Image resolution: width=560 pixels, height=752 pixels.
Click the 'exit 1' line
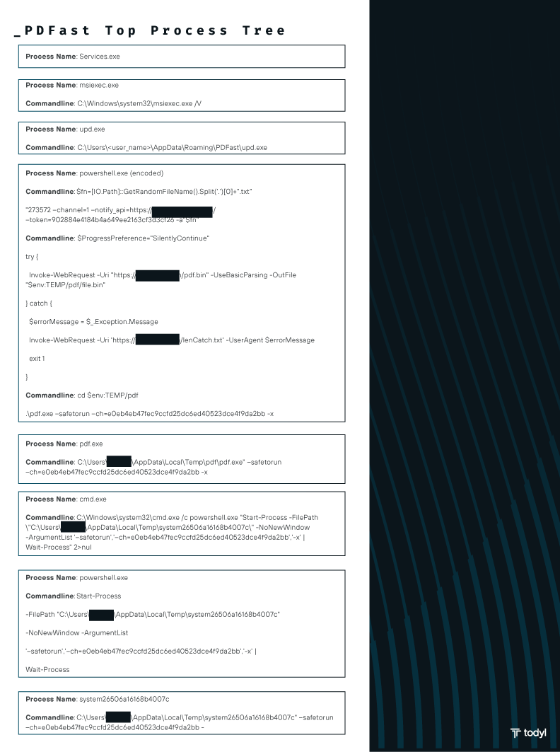point(37,358)
